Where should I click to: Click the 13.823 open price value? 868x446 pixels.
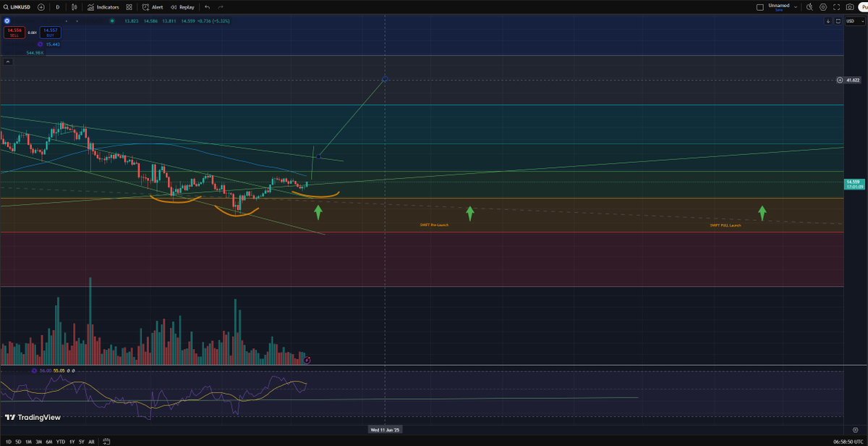[x=131, y=21]
